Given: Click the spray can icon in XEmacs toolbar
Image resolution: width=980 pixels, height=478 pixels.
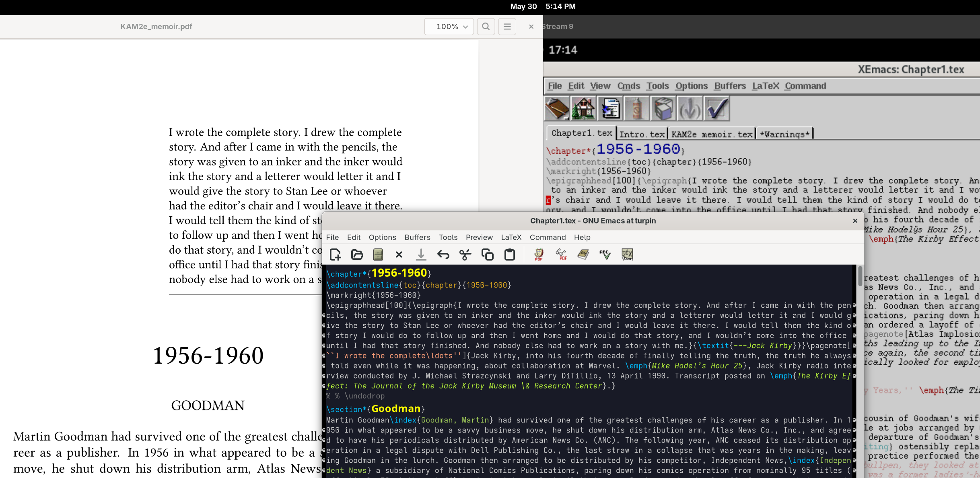Looking at the screenshot, I should [x=636, y=109].
